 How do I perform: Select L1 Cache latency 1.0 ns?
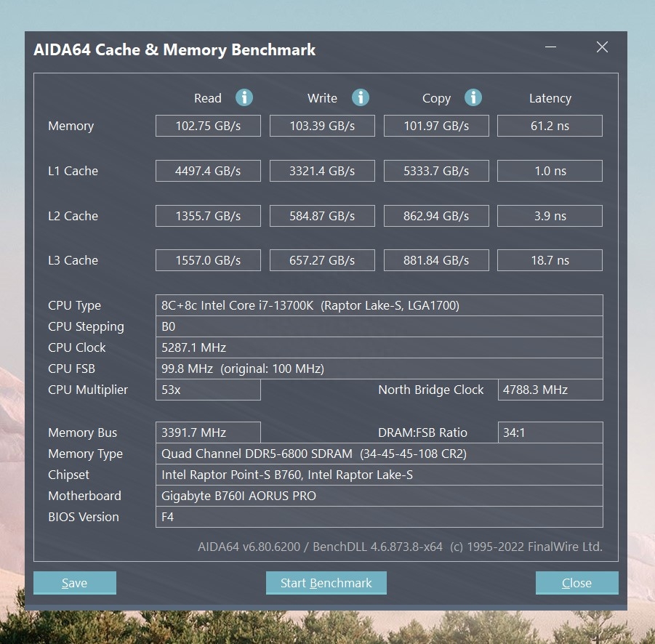pos(550,171)
